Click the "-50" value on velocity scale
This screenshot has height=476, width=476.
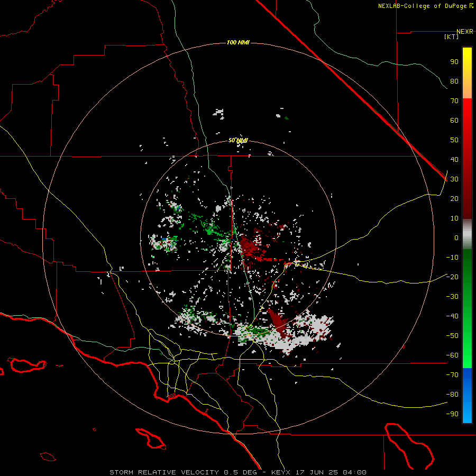452,336
